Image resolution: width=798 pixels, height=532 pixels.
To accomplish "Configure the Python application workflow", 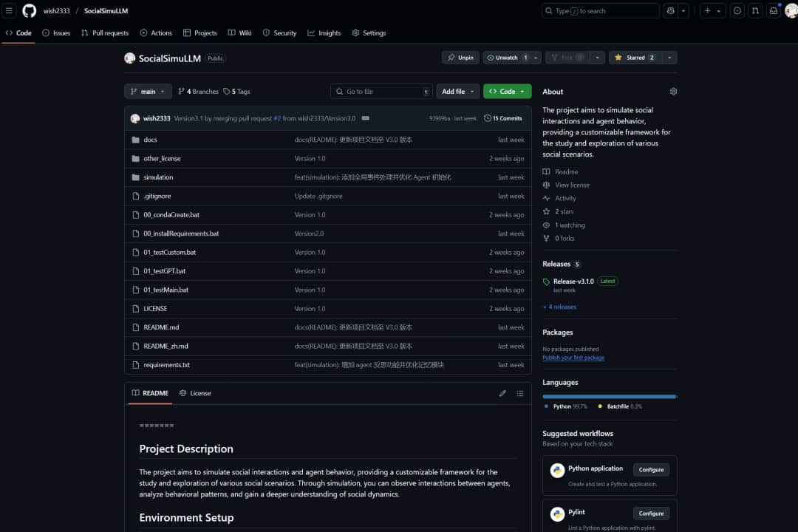I will point(651,470).
